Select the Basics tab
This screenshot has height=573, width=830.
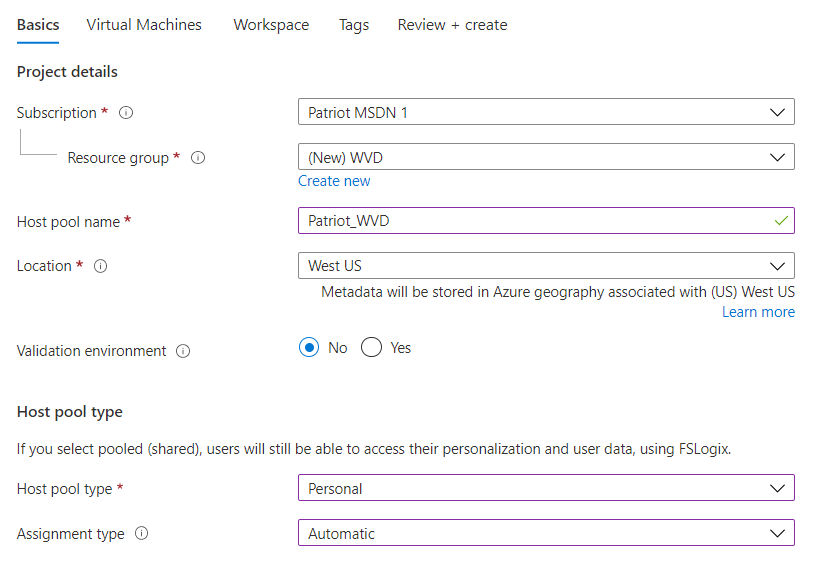tap(38, 25)
